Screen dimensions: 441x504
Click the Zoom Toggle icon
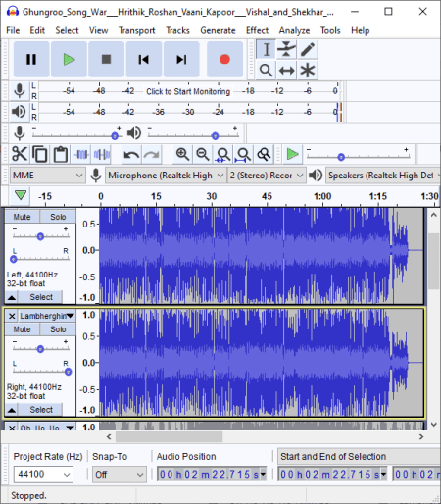[264, 154]
